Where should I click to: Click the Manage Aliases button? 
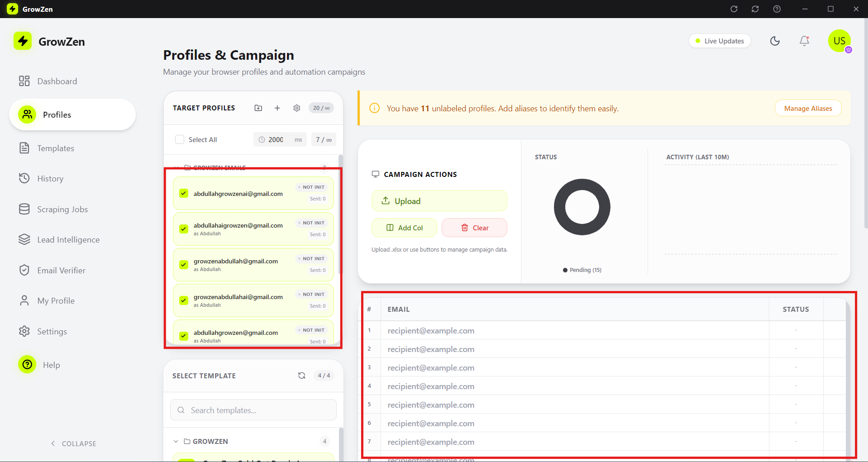pos(808,108)
